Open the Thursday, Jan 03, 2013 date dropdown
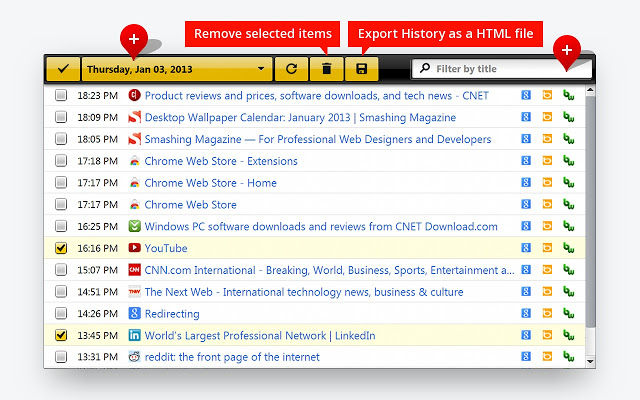 pyautogui.click(x=176, y=69)
